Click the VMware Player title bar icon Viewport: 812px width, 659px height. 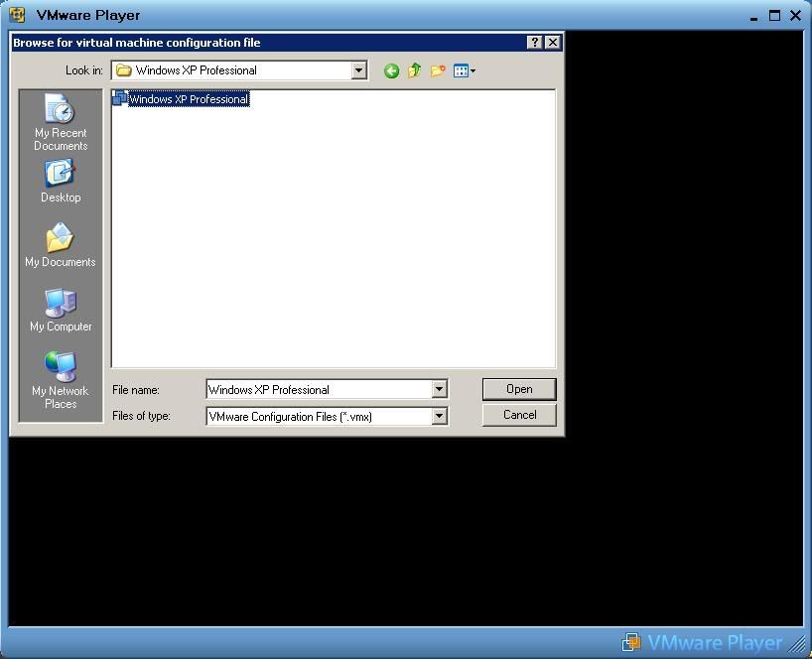pyautogui.click(x=17, y=15)
